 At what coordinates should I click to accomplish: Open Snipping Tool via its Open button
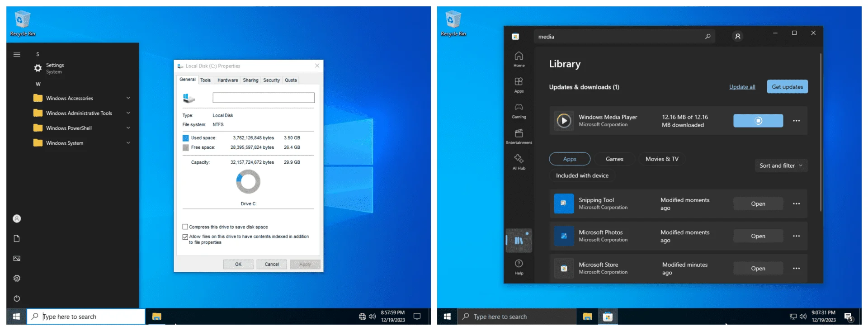tap(758, 204)
